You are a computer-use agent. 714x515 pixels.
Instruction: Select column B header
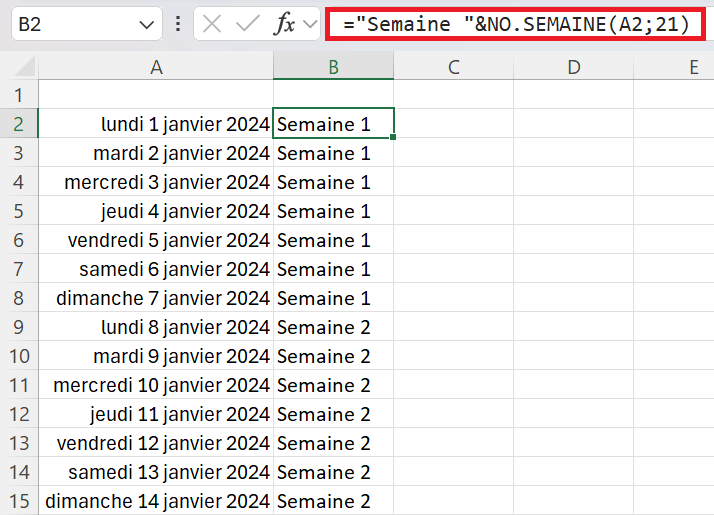[x=333, y=67]
